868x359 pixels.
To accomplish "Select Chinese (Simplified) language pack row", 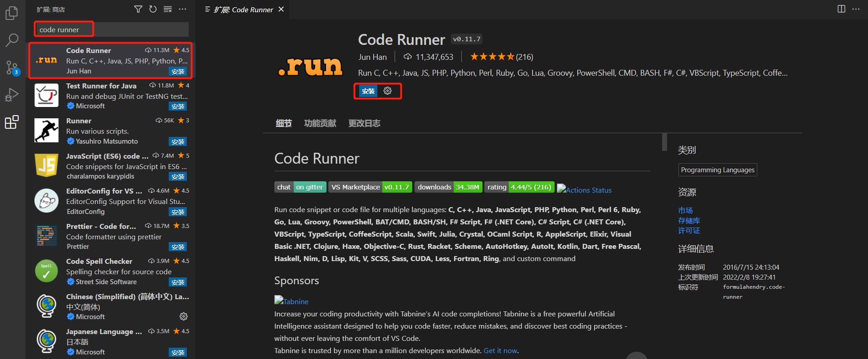I will (x=110, y=306).
